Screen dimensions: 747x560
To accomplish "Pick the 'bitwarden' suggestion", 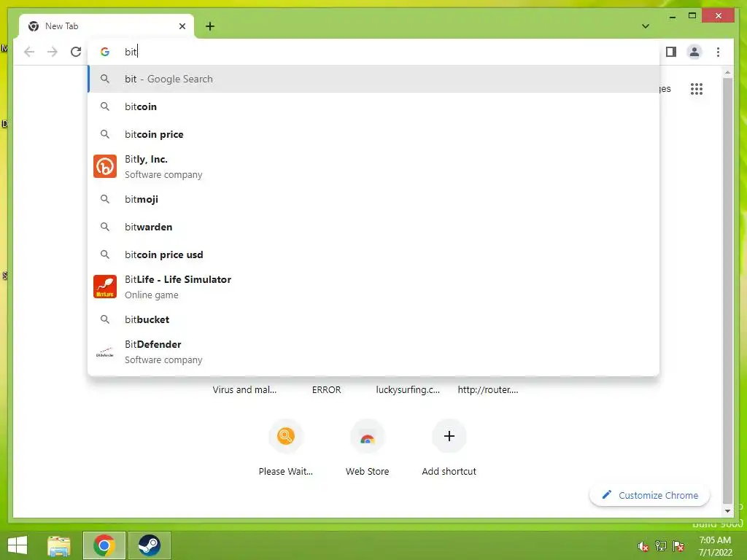I will click(x=373, y=227).
